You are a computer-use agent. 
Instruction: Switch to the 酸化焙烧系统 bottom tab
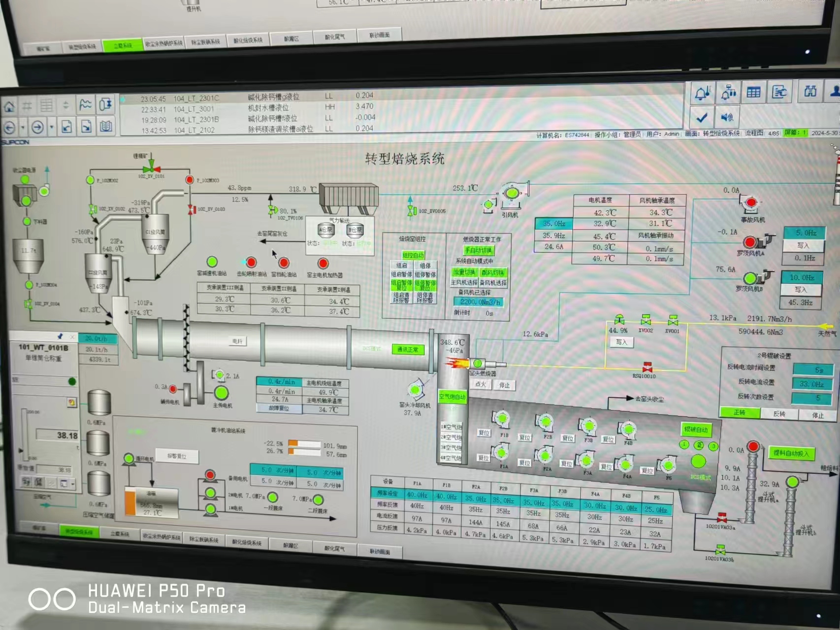247,542
